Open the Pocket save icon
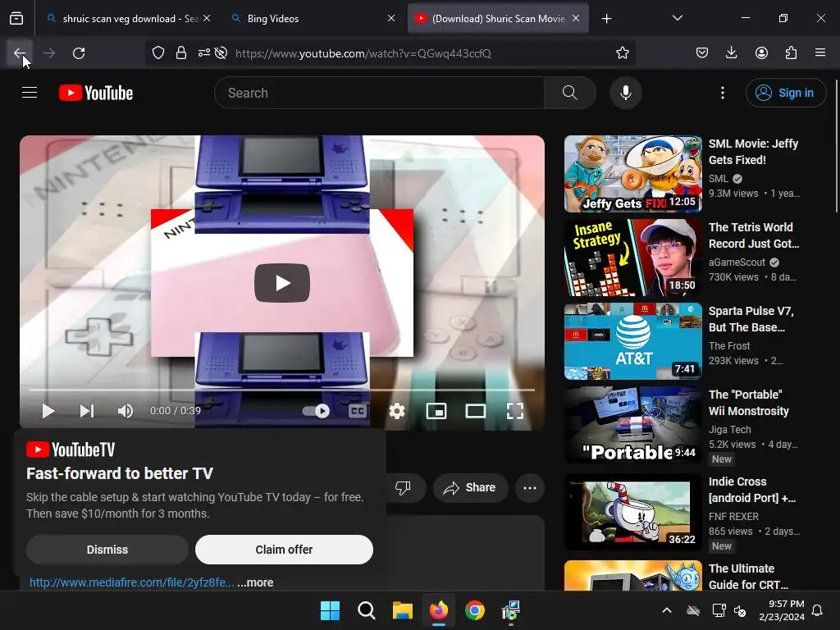The height and width of the screenshot is (630, 840). point(702,53)
